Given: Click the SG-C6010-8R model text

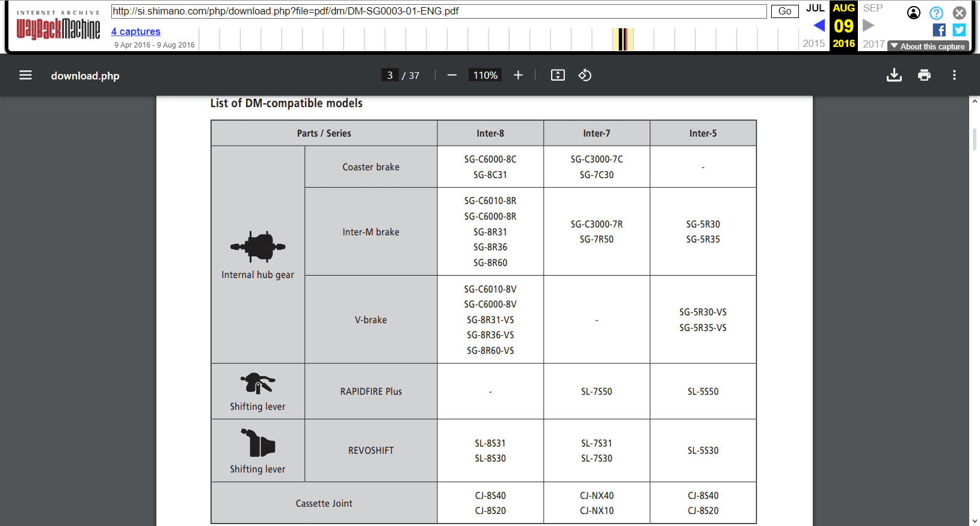Looking at the screenshot, I should point(490,201).
